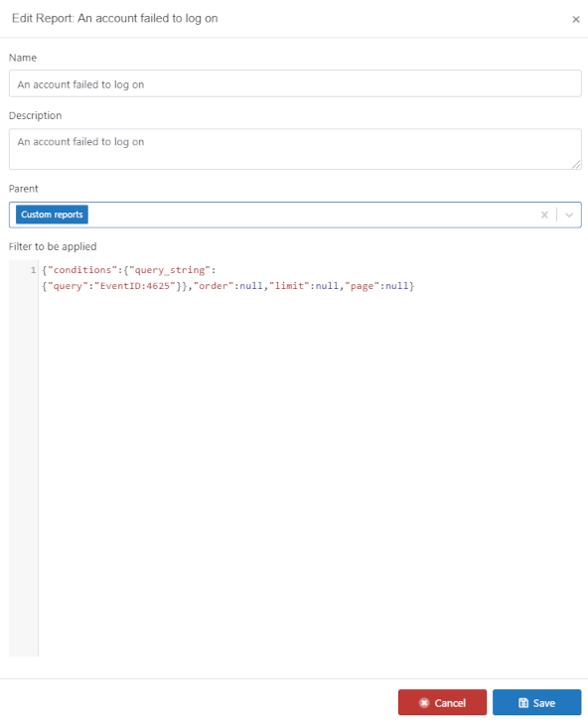Click the floppy disk icon on Save

coord(523,703)
